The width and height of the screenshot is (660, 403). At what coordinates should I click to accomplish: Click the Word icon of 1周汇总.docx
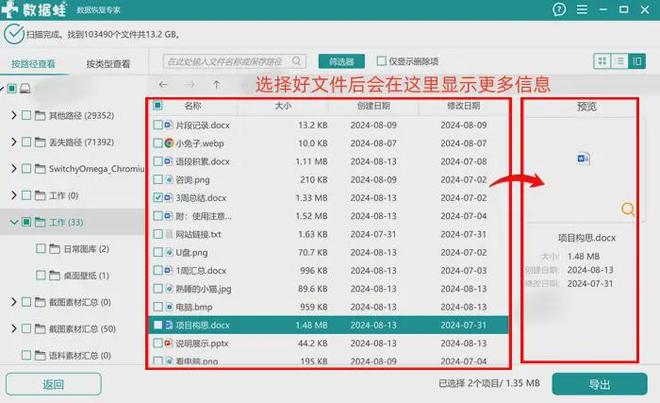tap(168, 270)
